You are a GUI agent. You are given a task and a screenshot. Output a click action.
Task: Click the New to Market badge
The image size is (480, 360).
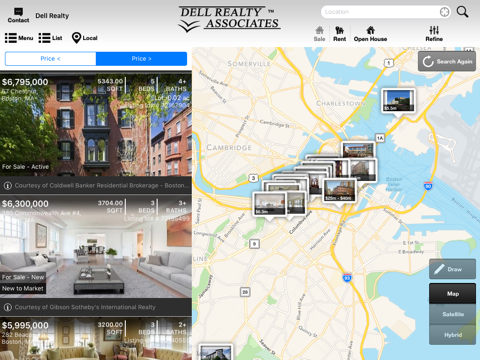pyautogui.click(x=23, y=289)
